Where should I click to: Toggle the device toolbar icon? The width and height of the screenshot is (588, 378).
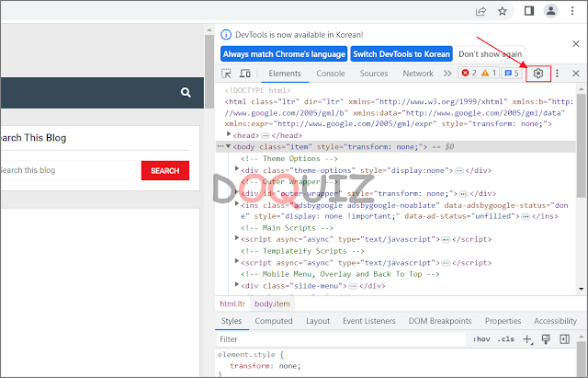245,74
